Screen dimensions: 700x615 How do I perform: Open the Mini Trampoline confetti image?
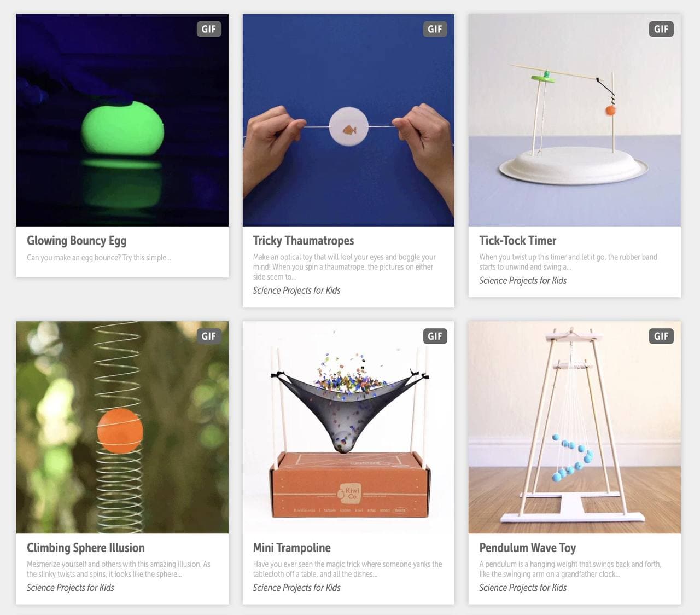point(348,427)
